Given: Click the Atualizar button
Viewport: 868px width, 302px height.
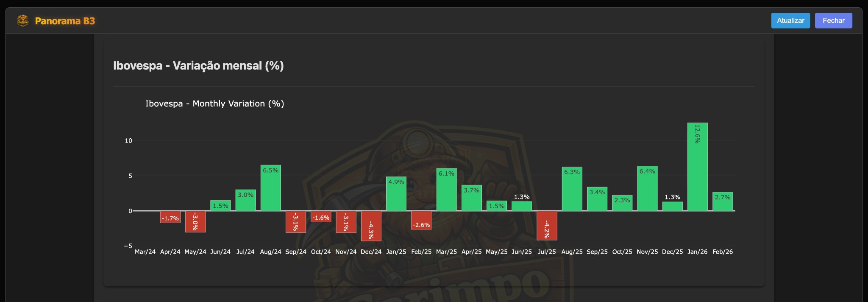Looking at the screenshot, I should click(790, 20).
